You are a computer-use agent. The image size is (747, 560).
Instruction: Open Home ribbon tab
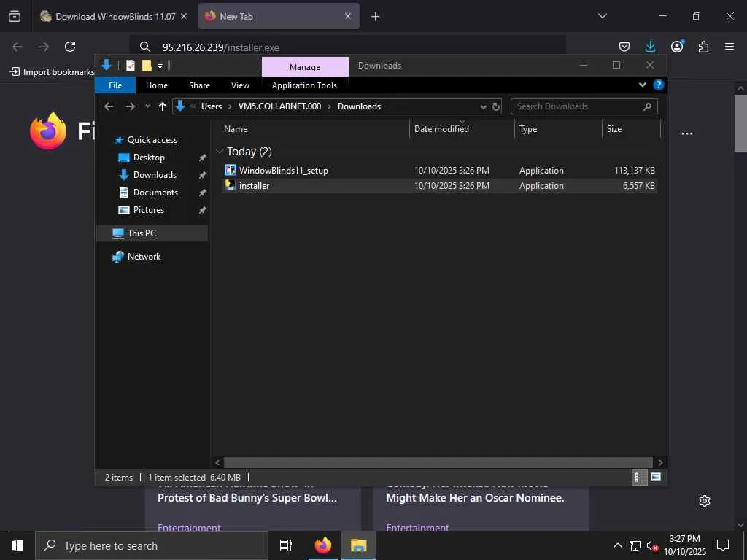click(x=157, y=85)
